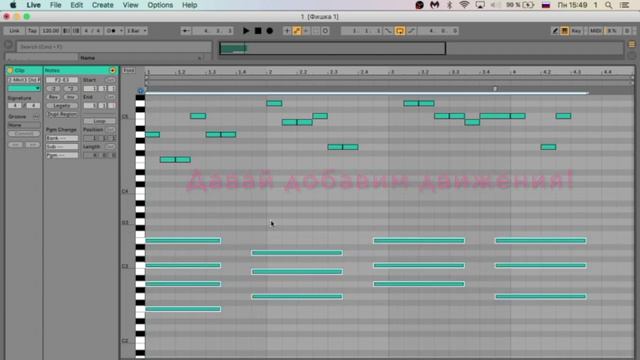
Task: Click the tempo nudge down icon
Action: pos(67,31)
